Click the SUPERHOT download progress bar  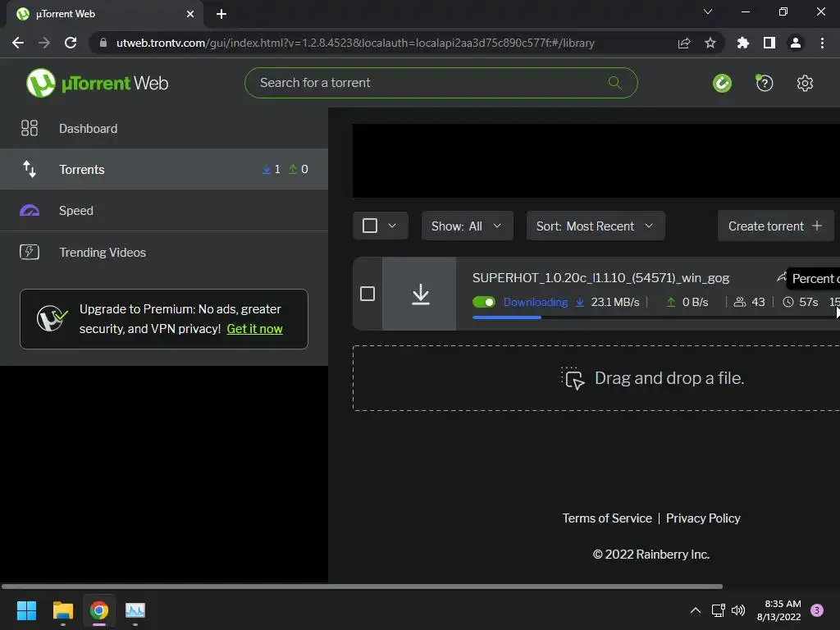(x=655, y=317)
